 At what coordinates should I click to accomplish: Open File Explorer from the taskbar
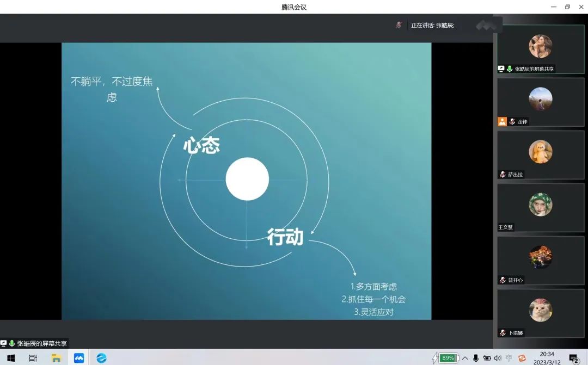[x=56, y=358]
